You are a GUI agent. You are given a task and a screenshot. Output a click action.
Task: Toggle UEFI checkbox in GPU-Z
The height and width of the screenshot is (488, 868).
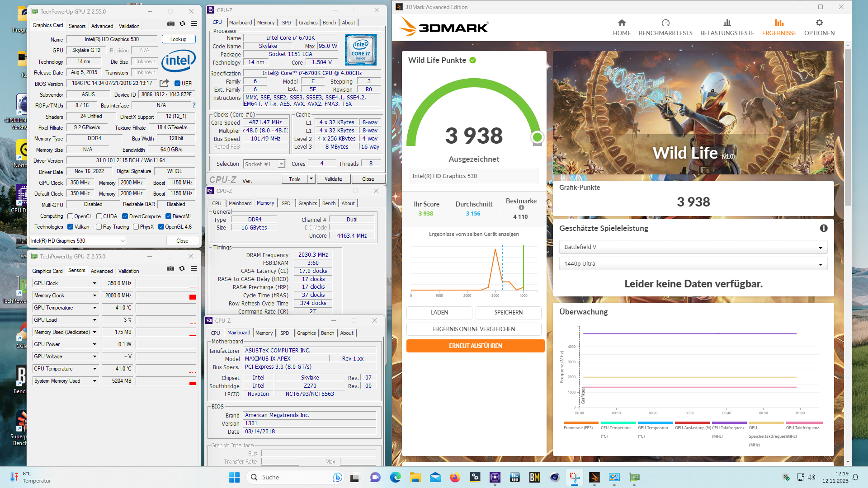[177, 83]
